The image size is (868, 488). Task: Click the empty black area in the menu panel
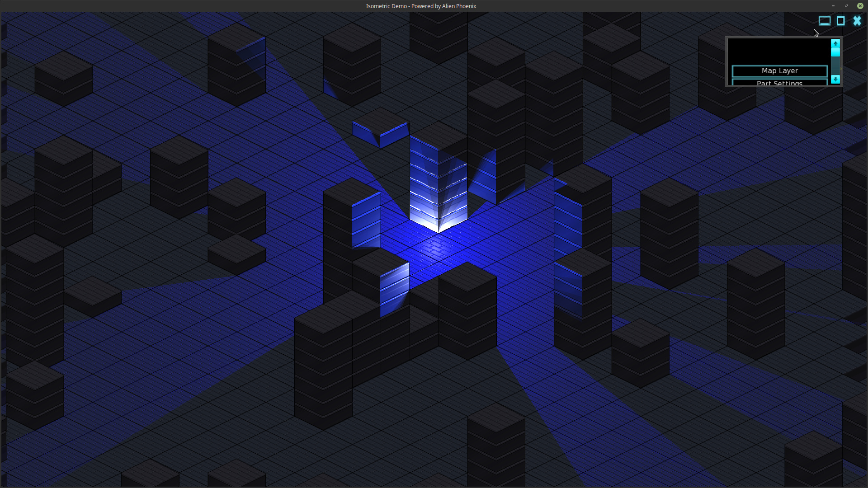tap(778, 51)
